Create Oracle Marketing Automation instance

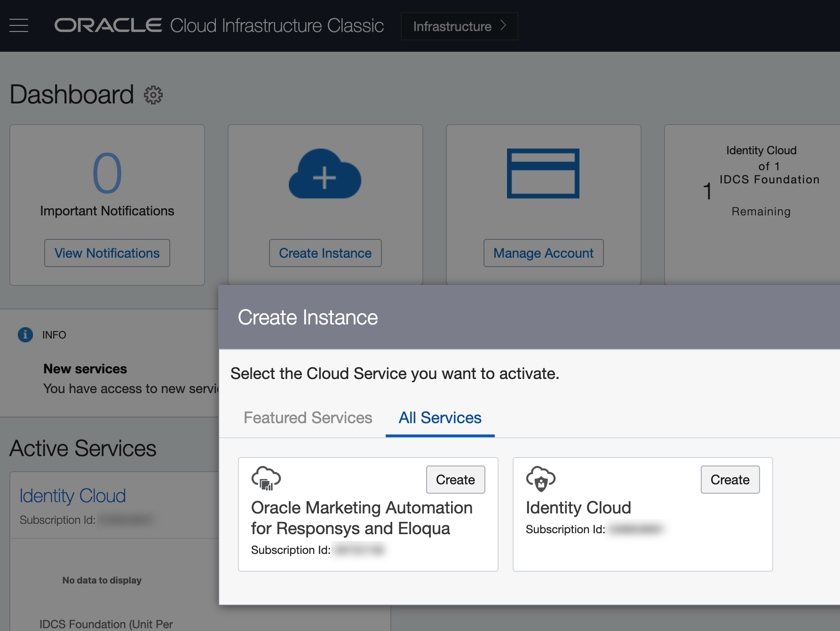click(x=456, y=480)
